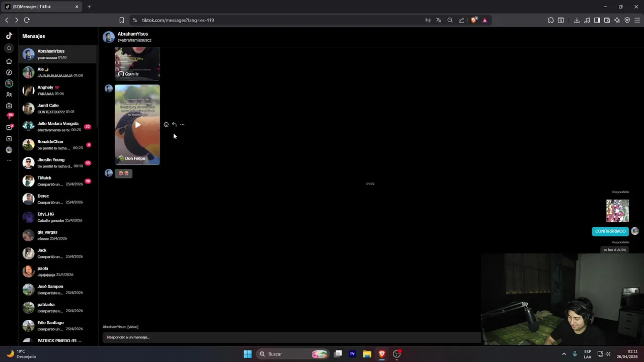The image size is (644, 362).
Task: Focus the 'Responder a un mensaje' input
Action: coord(292,337)
